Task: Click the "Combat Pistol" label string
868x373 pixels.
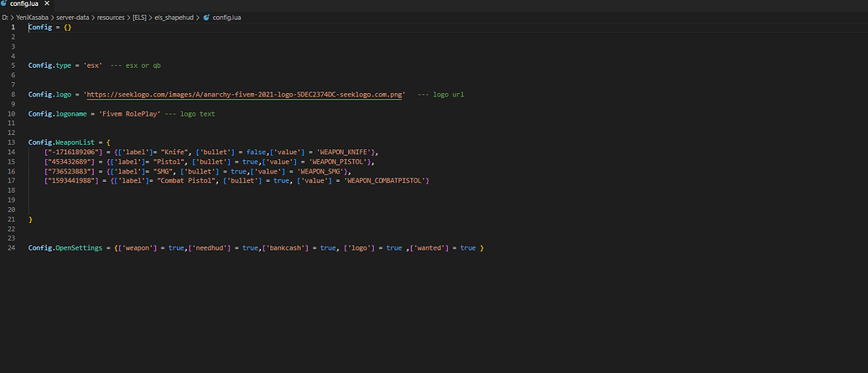Action: 185,181
